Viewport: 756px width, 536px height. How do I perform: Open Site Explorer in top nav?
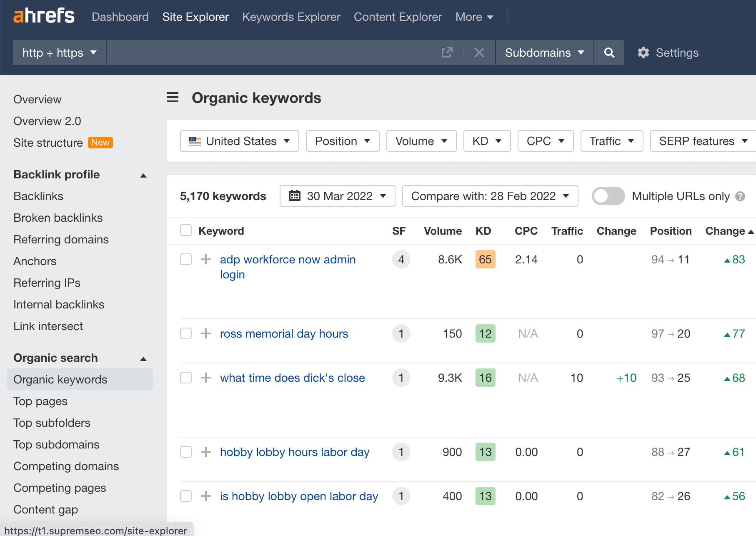(195, 17)
